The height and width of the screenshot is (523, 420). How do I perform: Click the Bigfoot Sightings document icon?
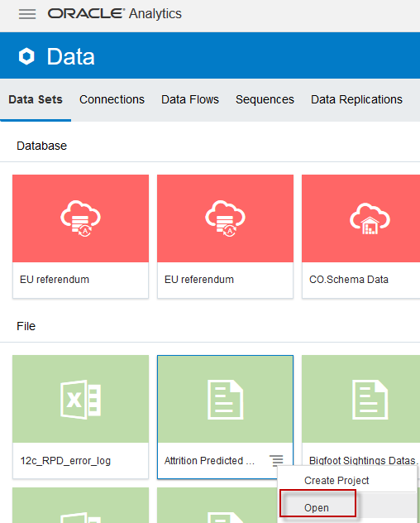pos(370,399)
